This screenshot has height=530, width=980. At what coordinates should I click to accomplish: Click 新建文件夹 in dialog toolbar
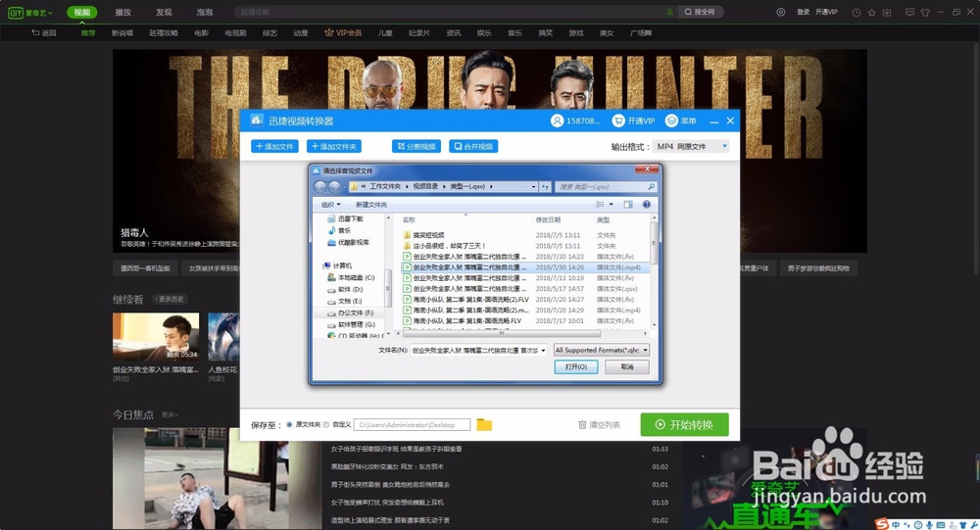point(371,205)
